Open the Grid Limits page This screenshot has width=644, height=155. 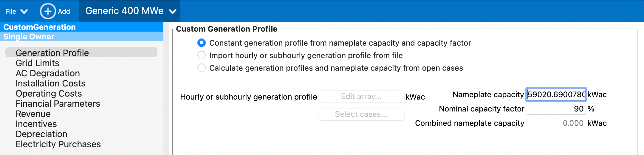click(37, 63)
